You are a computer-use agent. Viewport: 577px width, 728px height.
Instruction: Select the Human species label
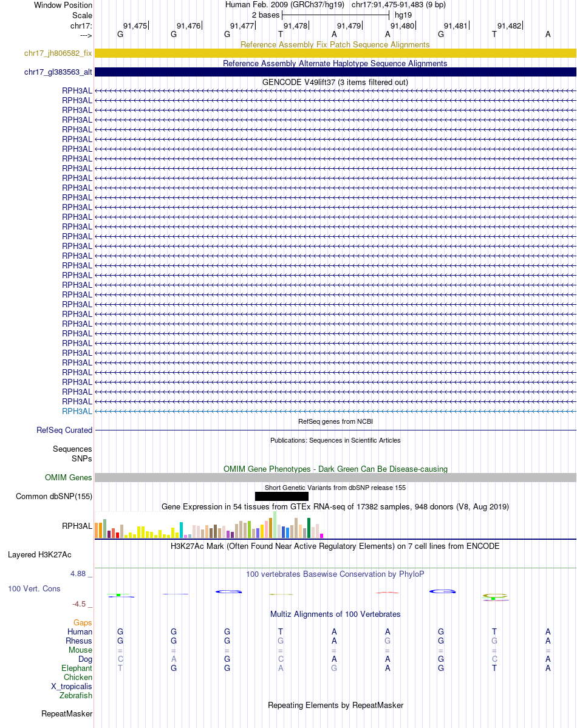click(80, 632)
